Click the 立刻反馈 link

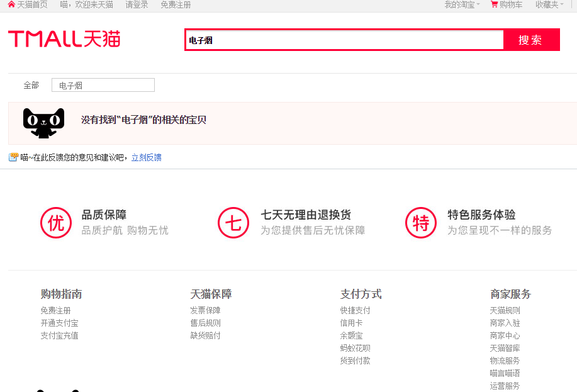click(147, 157)
